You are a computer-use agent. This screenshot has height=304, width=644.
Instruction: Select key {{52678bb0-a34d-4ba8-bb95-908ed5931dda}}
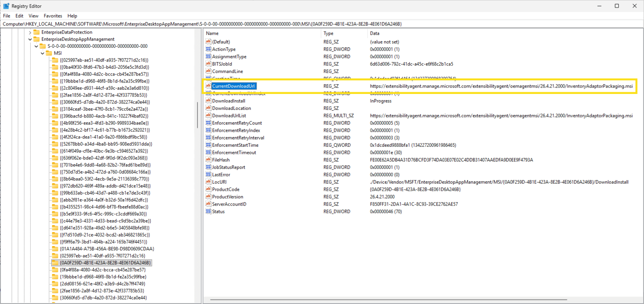pos(106,144)
